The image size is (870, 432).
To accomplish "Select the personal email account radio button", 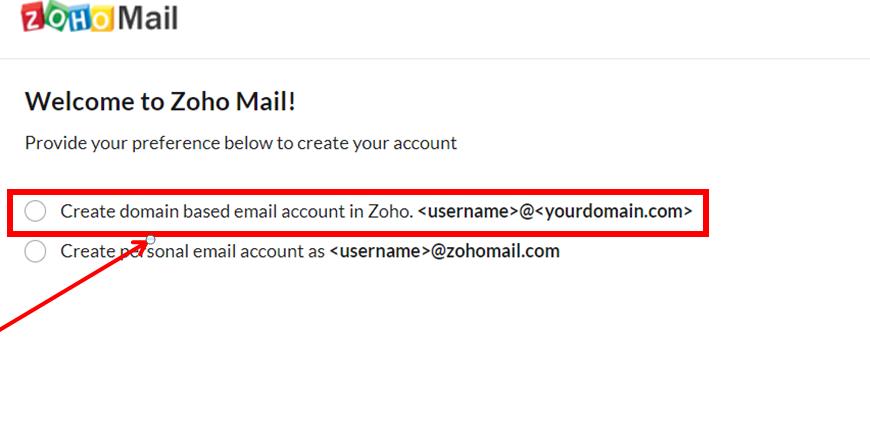I will coord(35,251).
